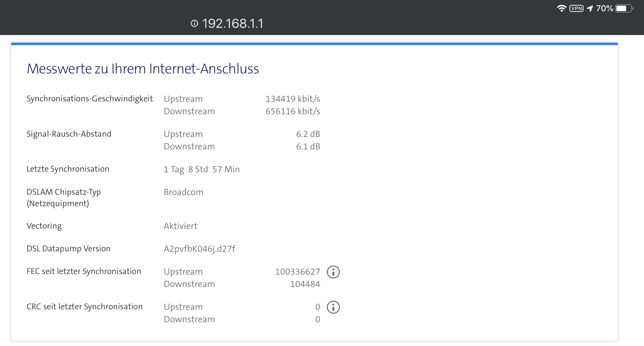Tap the site info icon beside address
Screen dimensions: 644x346
tap(194, 23)
